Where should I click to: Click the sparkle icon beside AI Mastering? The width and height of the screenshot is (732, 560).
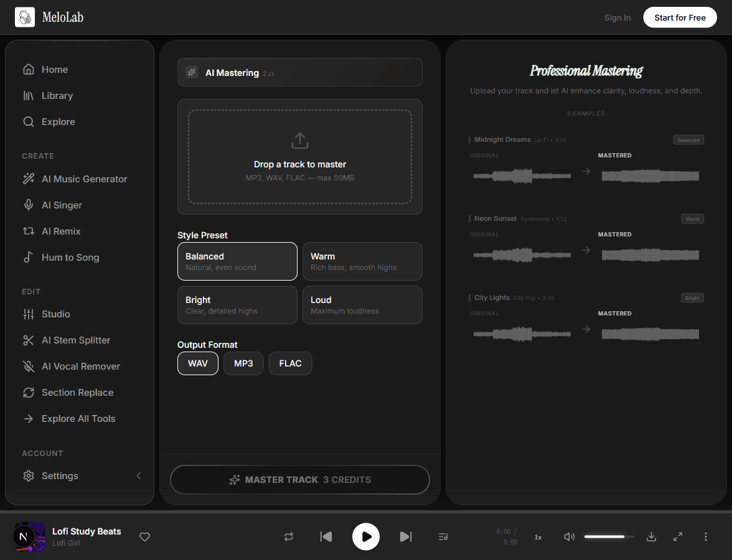click(192, 72)
